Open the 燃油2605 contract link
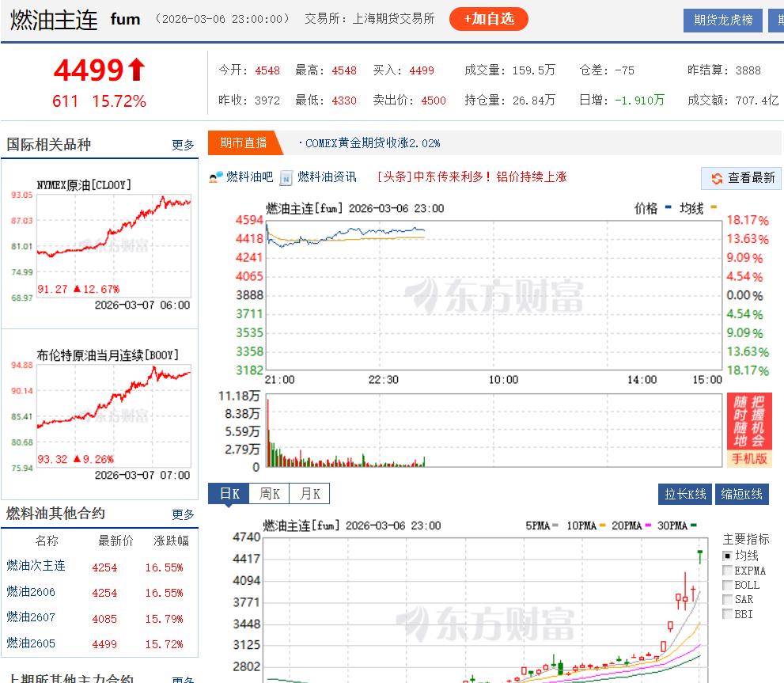This screenshot has height=683, width=784. (x=31, y=643)
